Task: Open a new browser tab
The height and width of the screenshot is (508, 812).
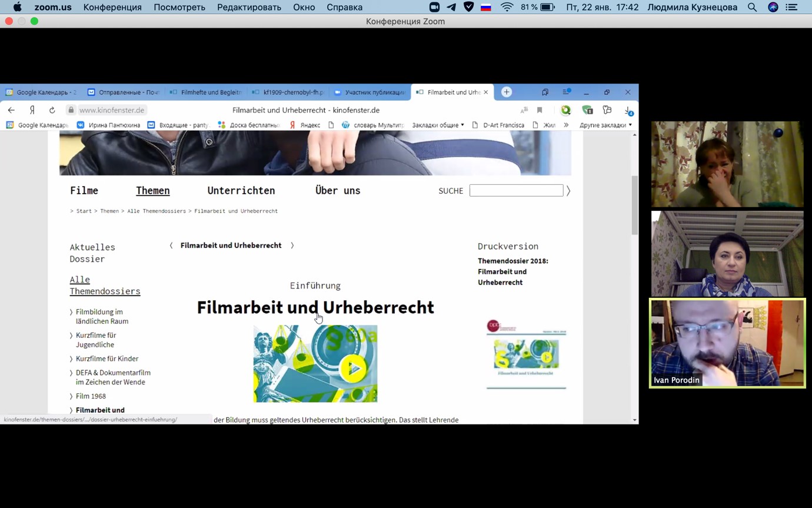Action: (507, 92)
